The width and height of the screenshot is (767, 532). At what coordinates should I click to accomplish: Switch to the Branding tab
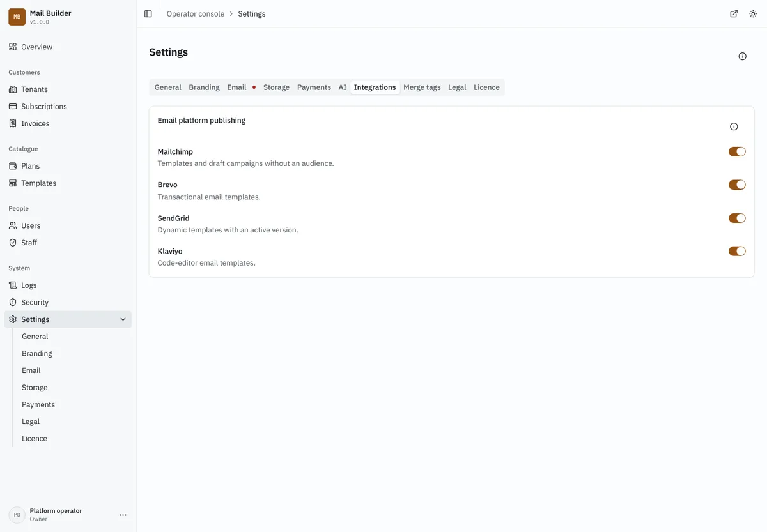tap(205, 87)
